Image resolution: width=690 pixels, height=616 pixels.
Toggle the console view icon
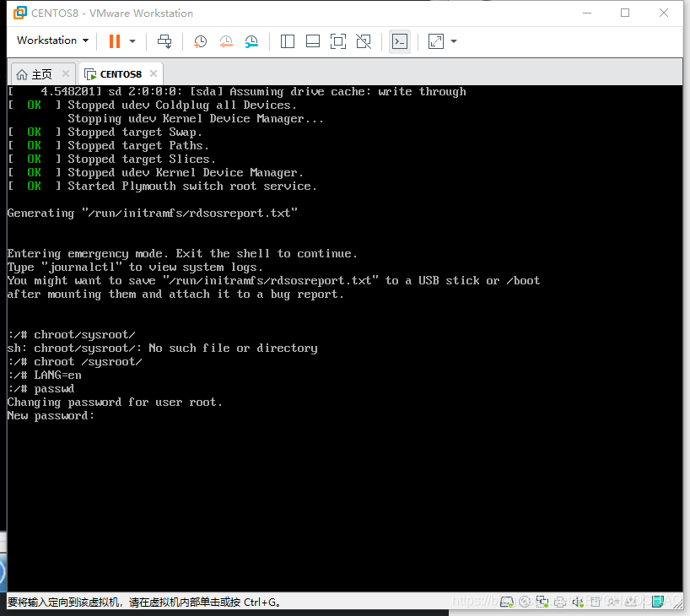click(400, 41)
